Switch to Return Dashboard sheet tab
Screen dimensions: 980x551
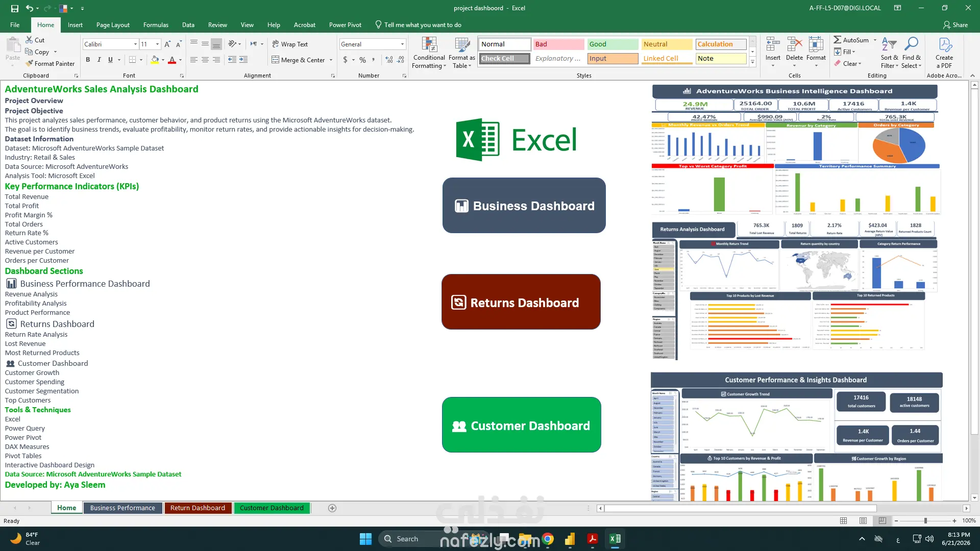coord(198,508)
